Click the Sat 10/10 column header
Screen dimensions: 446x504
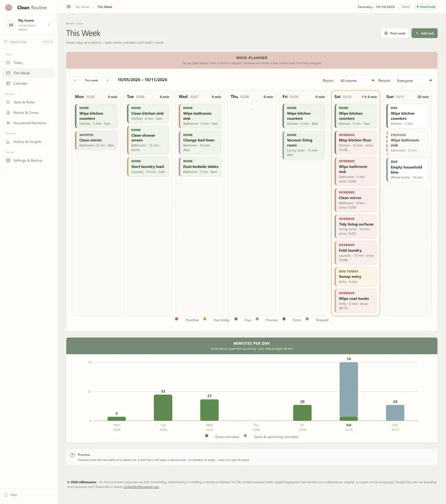[x=356, y=96]
